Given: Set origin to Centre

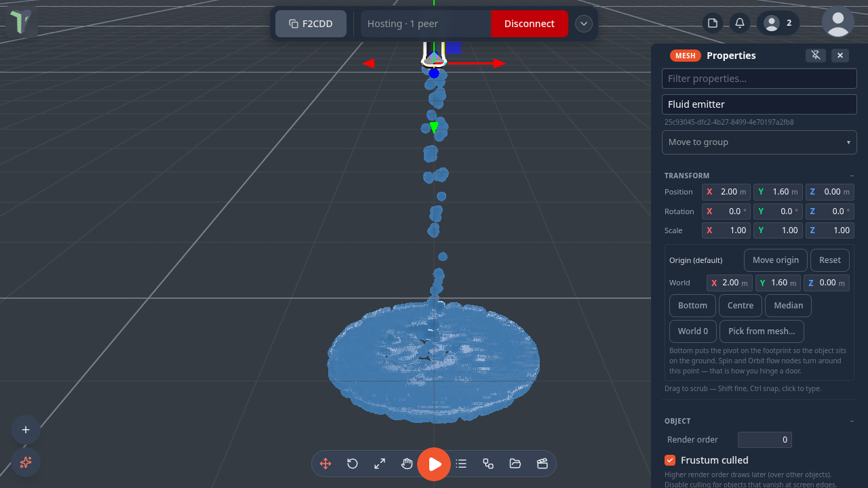Looking at the screenshot, I should tap(741, 306).
